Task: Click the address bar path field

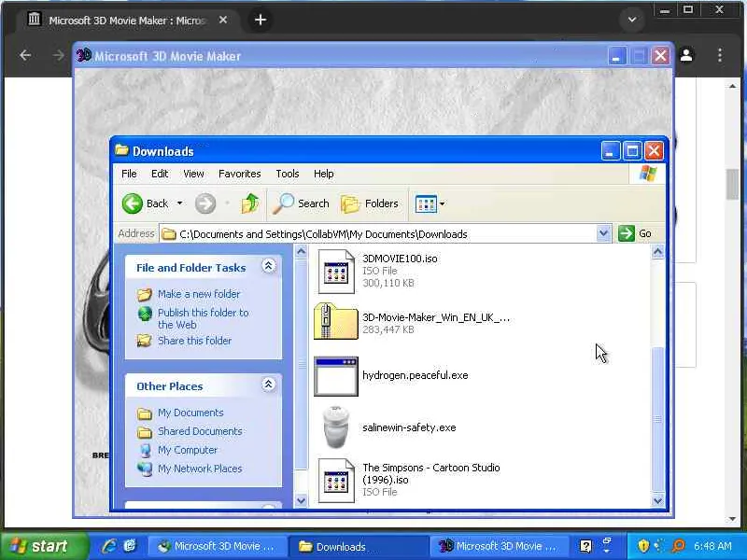Action: point(378,234)
